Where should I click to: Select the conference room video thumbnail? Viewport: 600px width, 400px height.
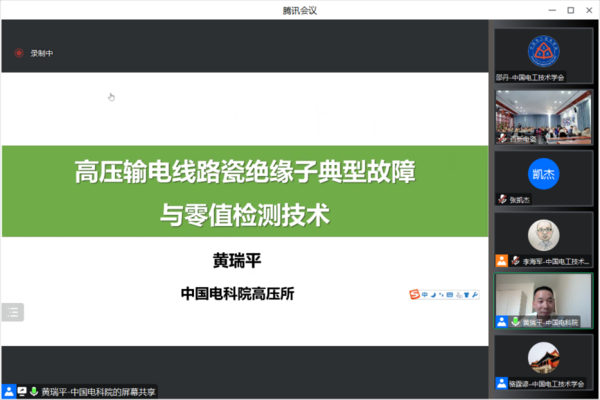pos(544,116)
